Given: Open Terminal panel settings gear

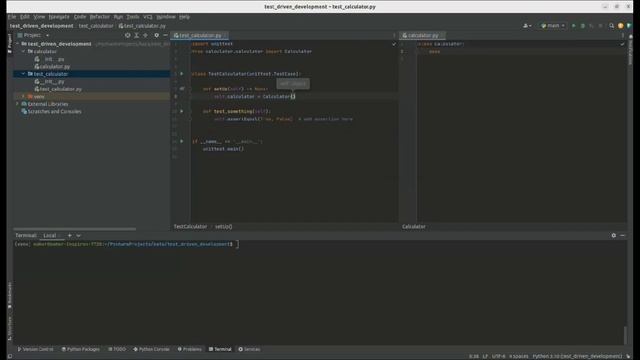Looking at the screenshot, I should tap(613, 236).
